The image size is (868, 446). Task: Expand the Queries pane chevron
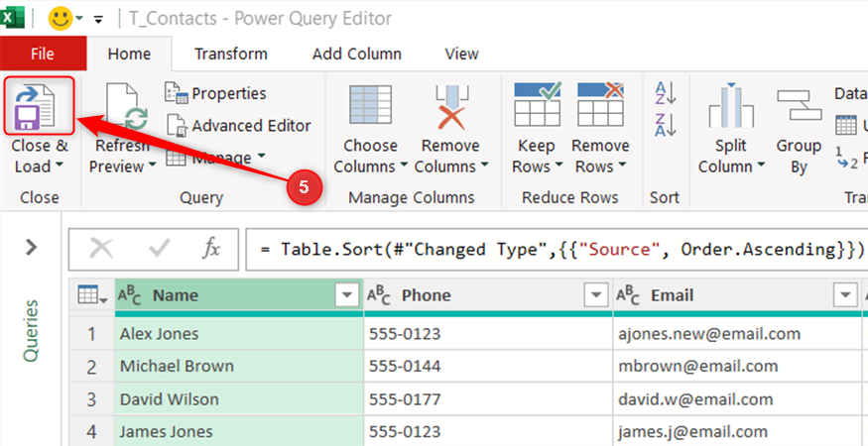coord(32,248)
